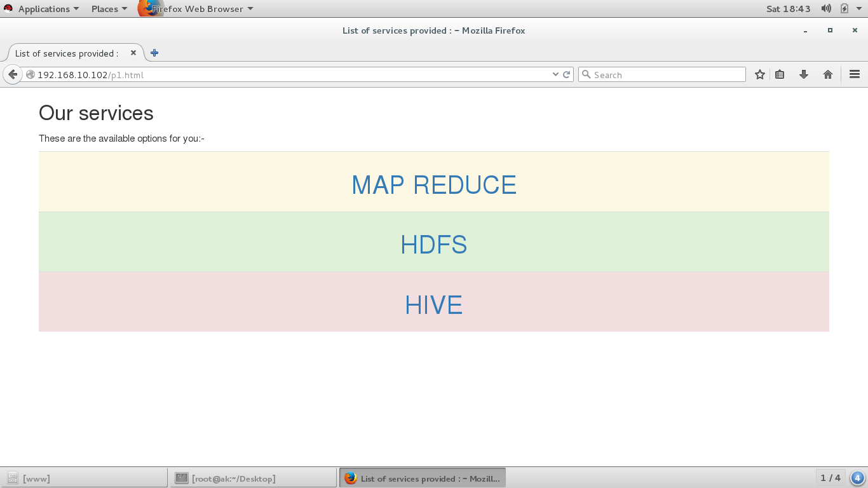Go back with the Firefox back arrow
Viewport: 868px width, 488px height.
point(13,74)
